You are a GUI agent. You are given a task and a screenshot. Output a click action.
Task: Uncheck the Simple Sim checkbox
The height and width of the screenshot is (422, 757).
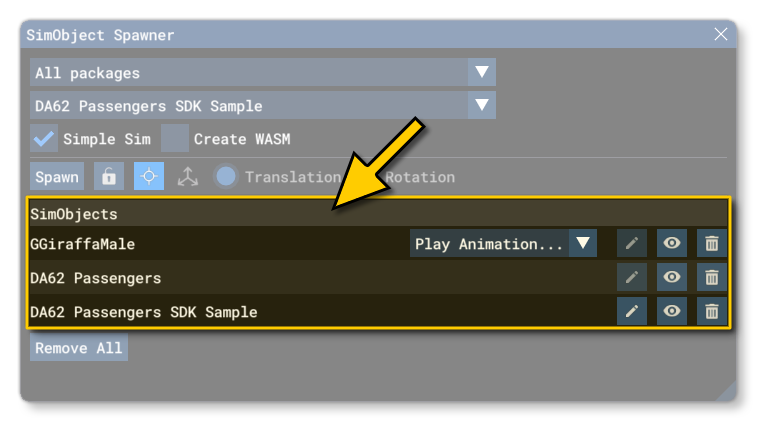click(x=44, y=139)
